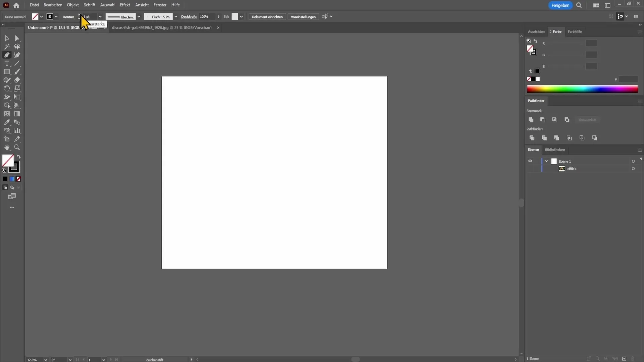Set None mode button in toolbar
Viewport: 644px width, 362px height.
[x=19, y=179]
